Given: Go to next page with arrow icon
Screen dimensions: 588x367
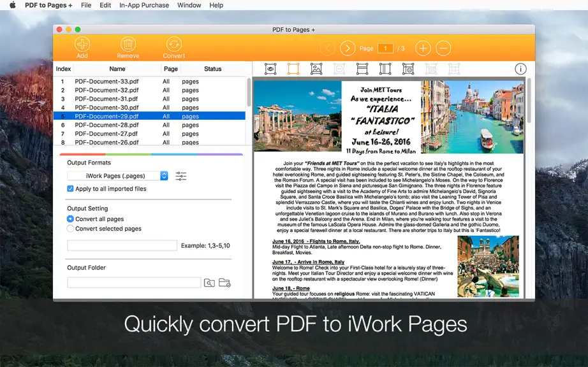Looking at the screenshot, I should pos(348,48).
